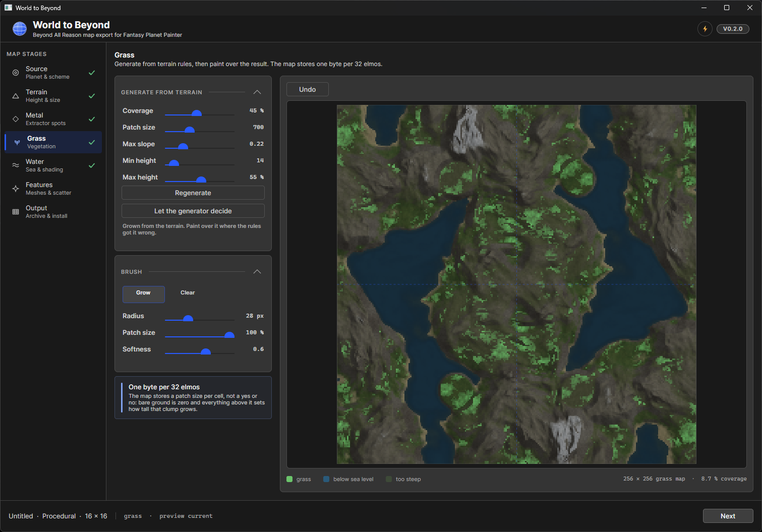Click the Procedural label in status bar
This screenshot has height=532, width=762.
59,516
